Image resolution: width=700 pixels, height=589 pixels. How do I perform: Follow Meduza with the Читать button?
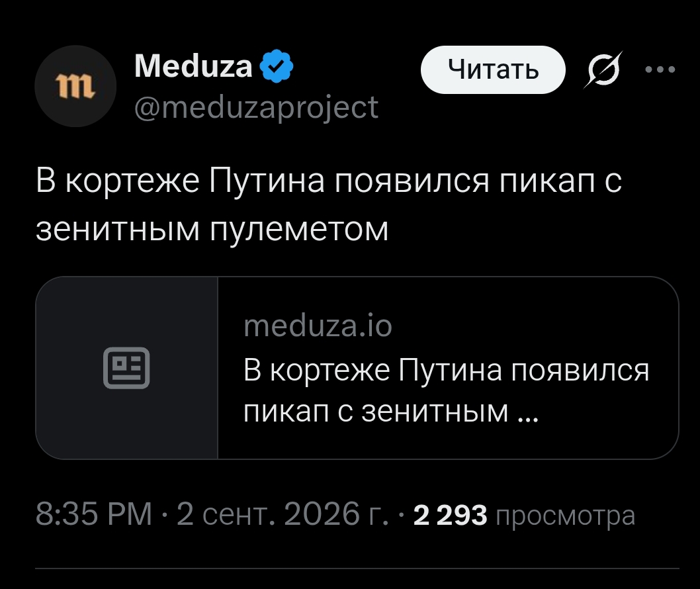pos(493,69)
